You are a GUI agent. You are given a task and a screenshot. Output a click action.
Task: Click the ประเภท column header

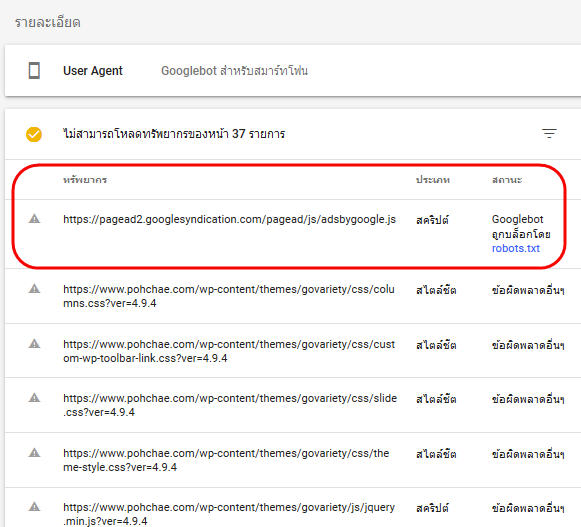click(432, 180)
